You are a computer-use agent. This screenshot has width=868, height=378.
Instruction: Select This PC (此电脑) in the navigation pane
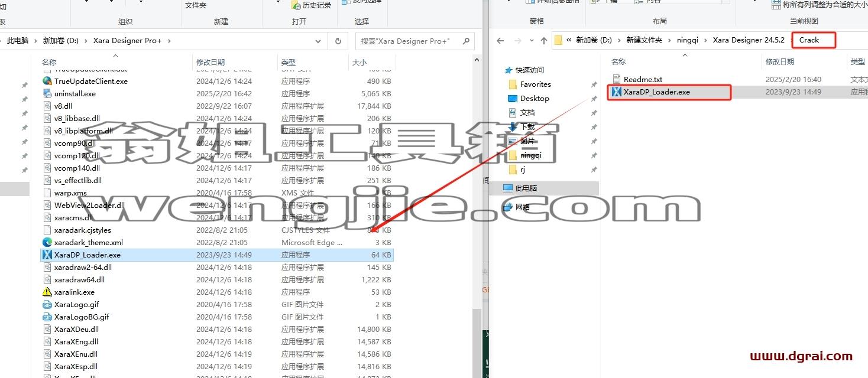point(520,188)
